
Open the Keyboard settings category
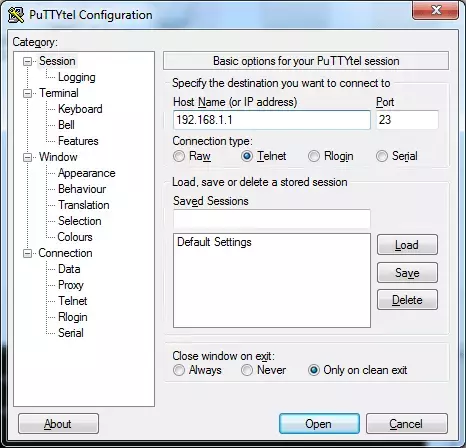point(80,109)
